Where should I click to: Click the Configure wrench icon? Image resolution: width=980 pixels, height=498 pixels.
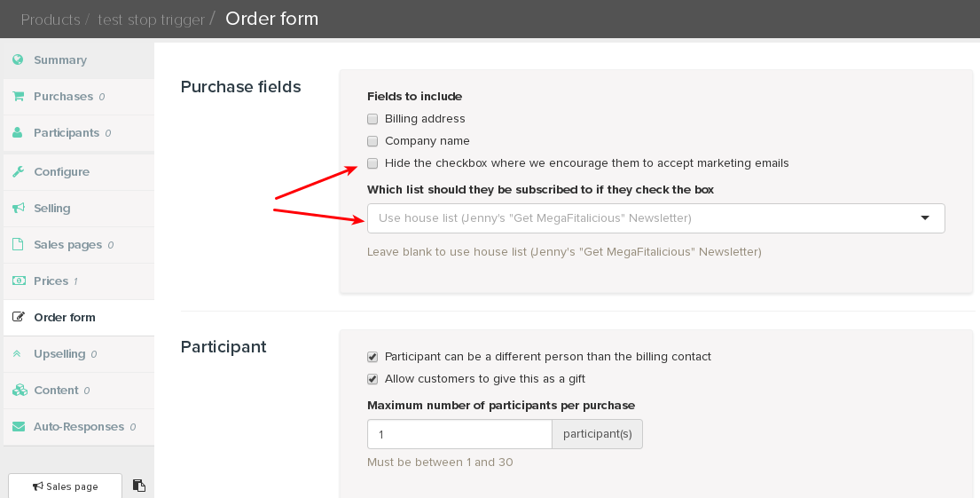click(x=18, y=171)
